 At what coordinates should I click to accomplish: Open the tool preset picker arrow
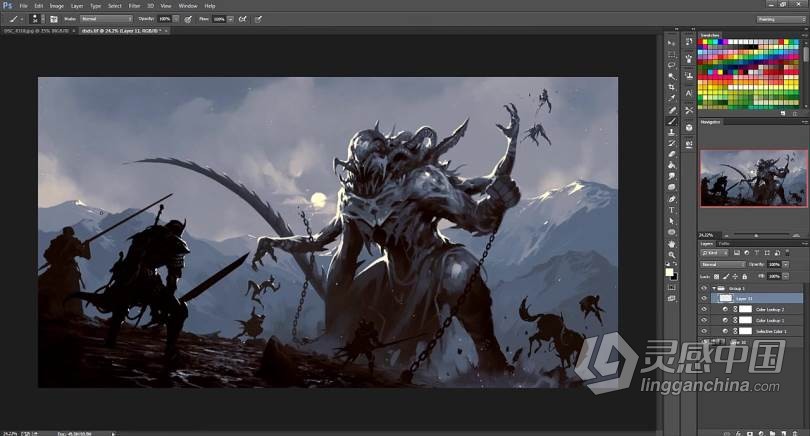22,19
